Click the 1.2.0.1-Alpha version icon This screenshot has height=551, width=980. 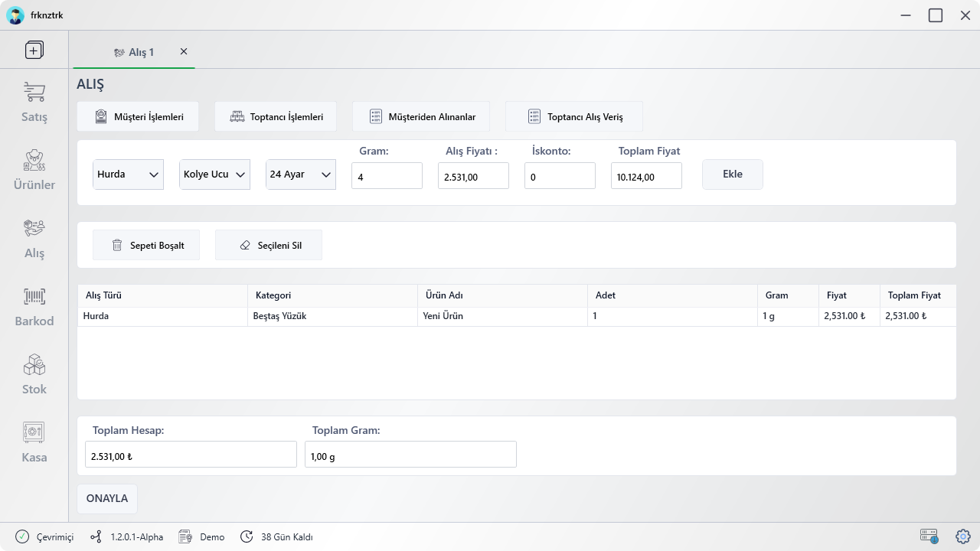(x=96, y=537)
